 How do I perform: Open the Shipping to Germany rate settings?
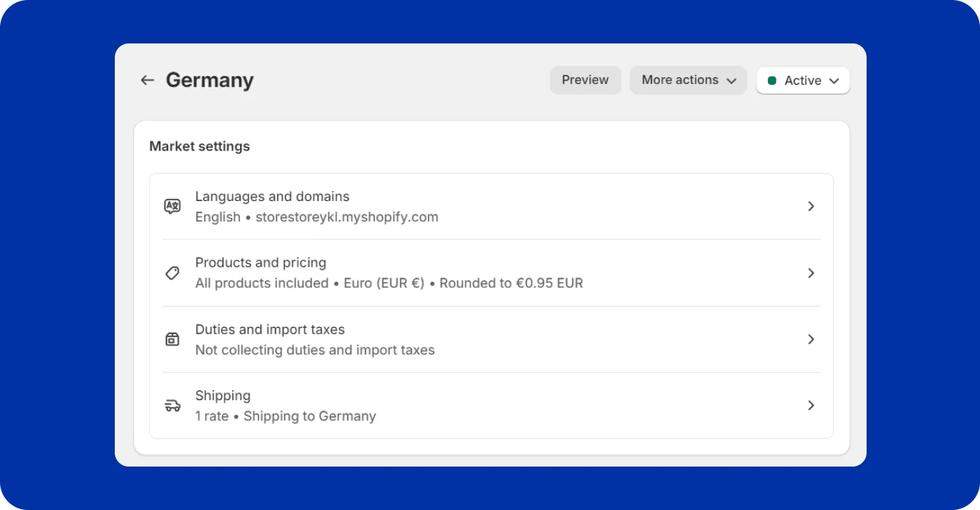click(x=309, y=415)
